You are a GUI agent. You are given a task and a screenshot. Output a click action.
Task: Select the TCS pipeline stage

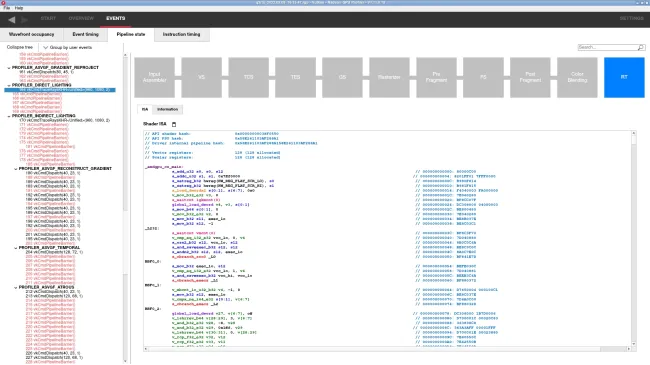248,77
